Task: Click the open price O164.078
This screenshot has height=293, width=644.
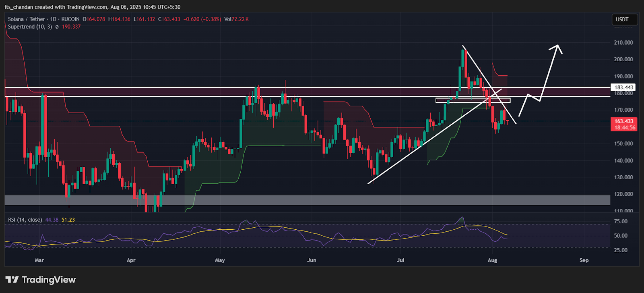Action: point(94,19)
